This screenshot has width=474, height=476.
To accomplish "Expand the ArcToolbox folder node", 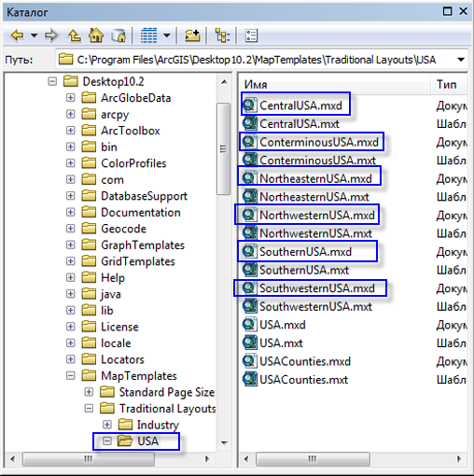I will 71,131.
